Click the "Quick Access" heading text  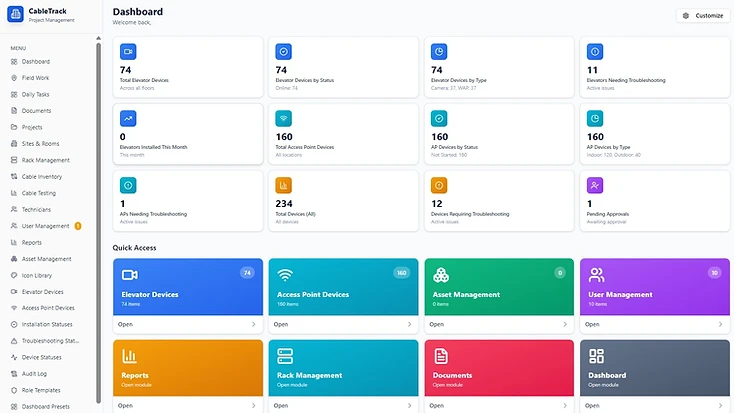pos(134,248)
